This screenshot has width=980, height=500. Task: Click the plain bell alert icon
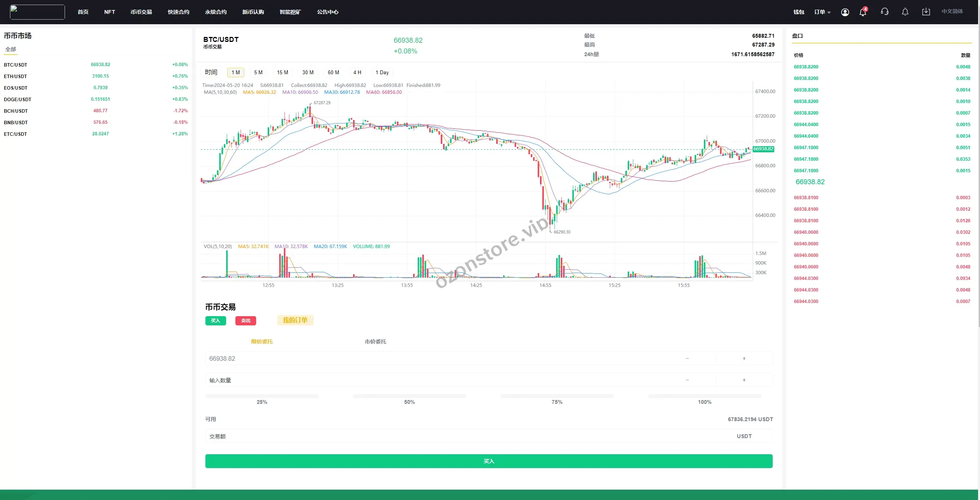905,12
